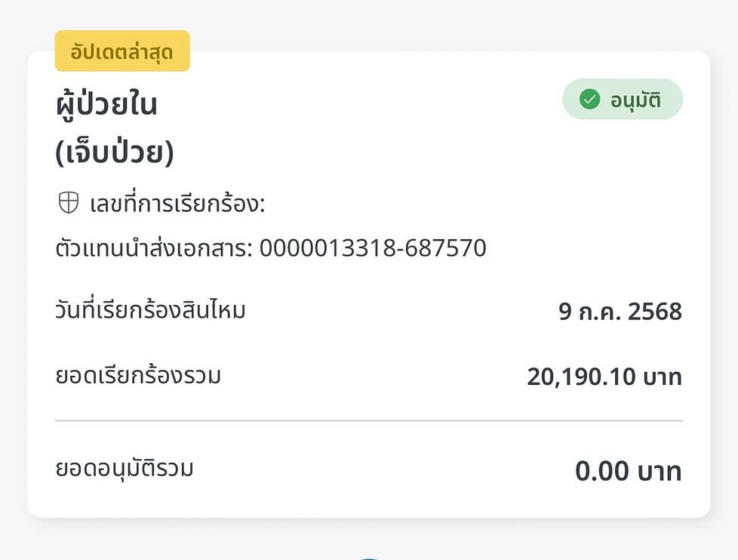Open the claim card details
This screenshot has height=560, width=738.
click(x=368, y=285)
